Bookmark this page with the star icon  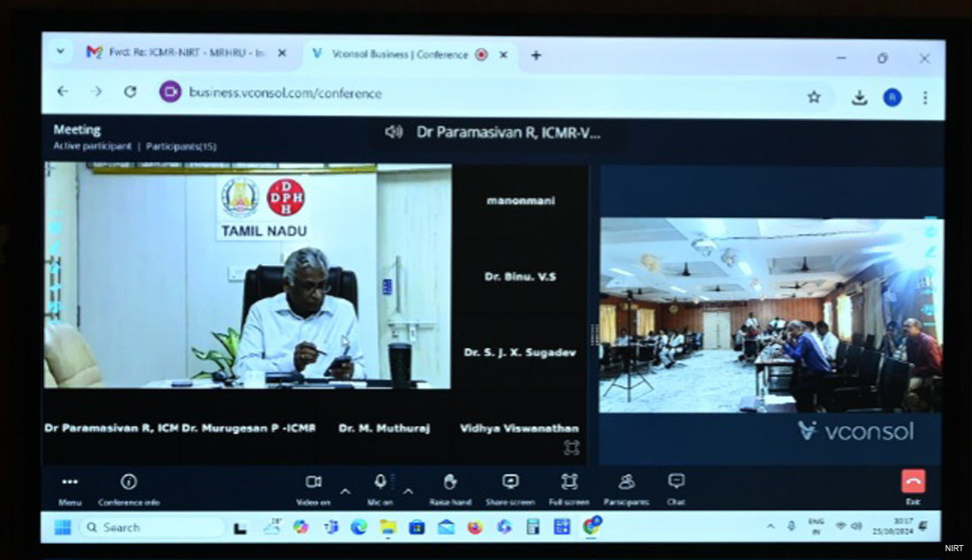814,97
